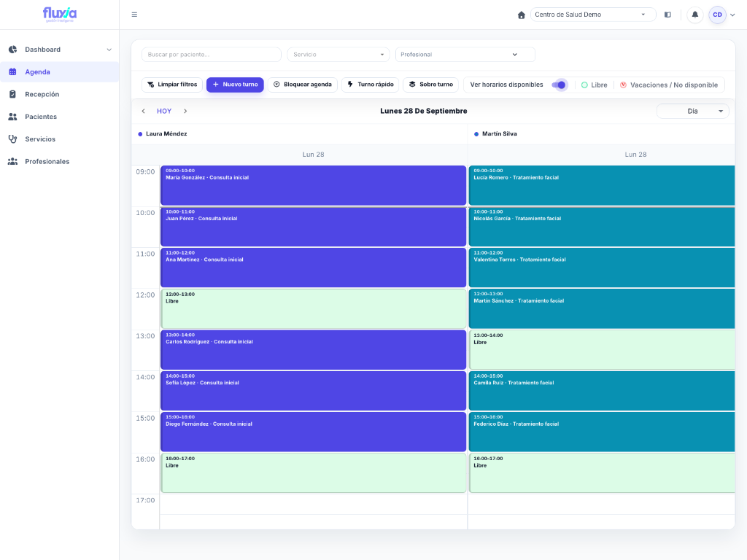Open Carlos Rodríguez 13:00 appointment
This screenshot has height=560, width=747.
point(314,350)
